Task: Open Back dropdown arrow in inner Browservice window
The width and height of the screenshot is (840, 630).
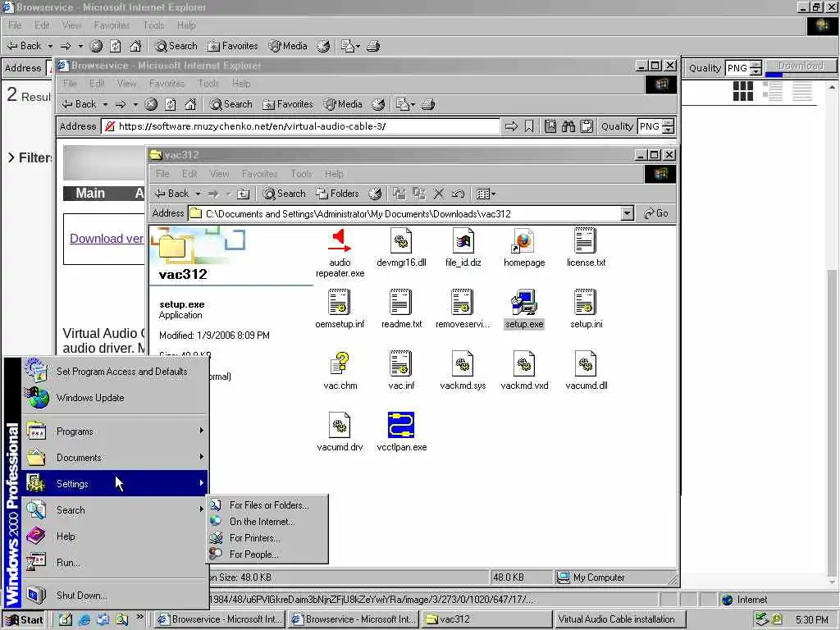Action: [x=105, y=104]
